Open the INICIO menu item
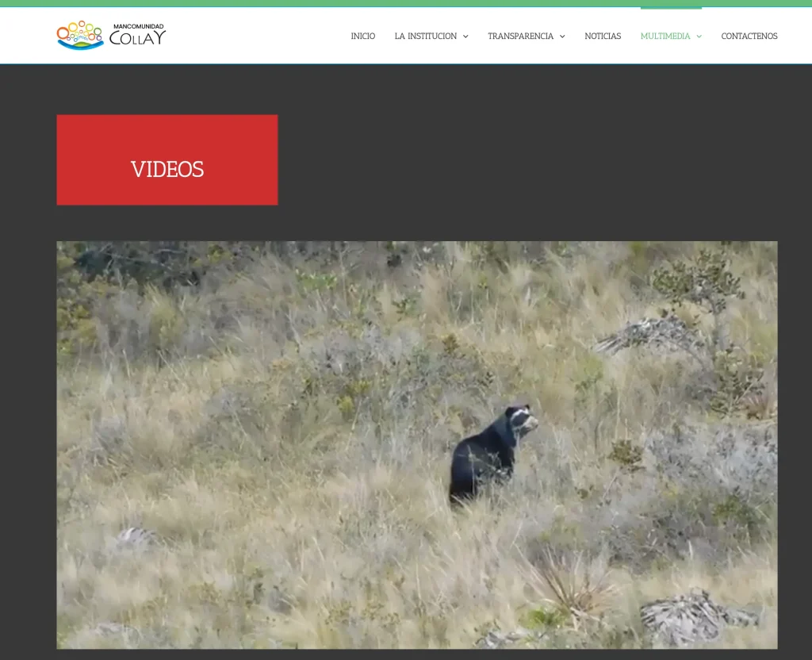This screenshot has width=812, height=660. (x=363, y=36)
